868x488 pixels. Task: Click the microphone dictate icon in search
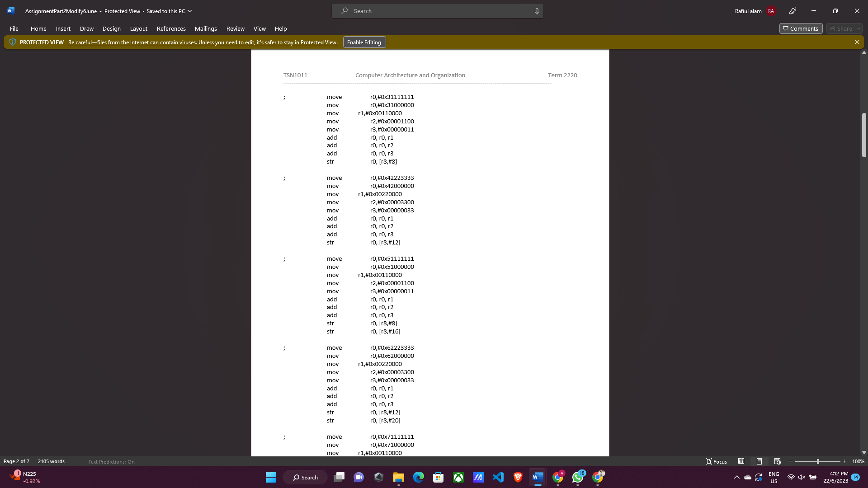(537, 11)
